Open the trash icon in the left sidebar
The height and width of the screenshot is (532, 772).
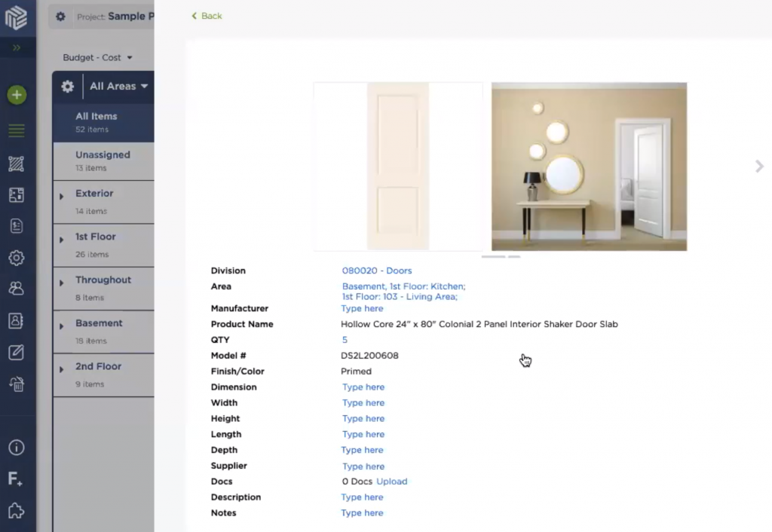pyautogui.click(x=17, y=384)
